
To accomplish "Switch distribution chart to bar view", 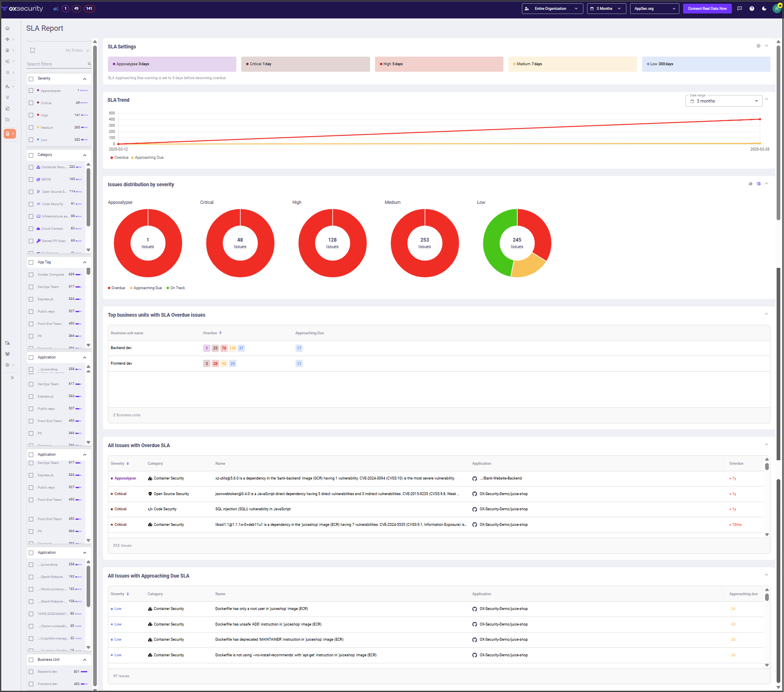I will click(750, 184).
